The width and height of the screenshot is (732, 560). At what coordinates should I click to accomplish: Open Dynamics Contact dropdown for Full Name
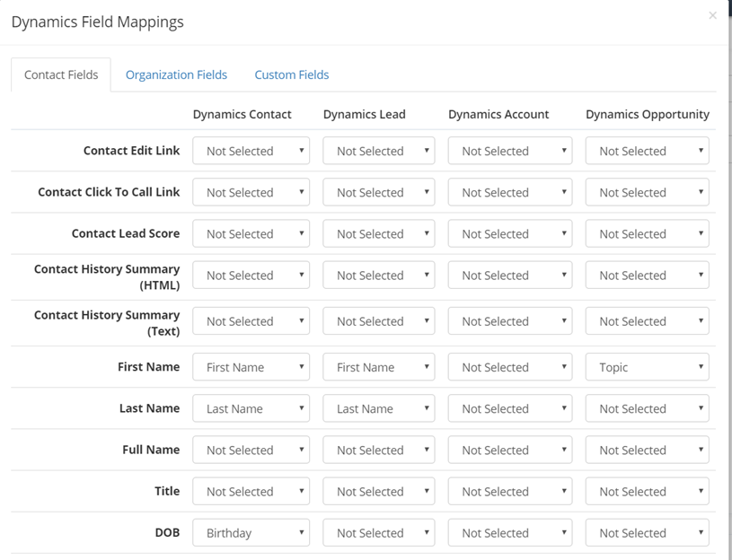pyautogui.click(x=251, y=450)
